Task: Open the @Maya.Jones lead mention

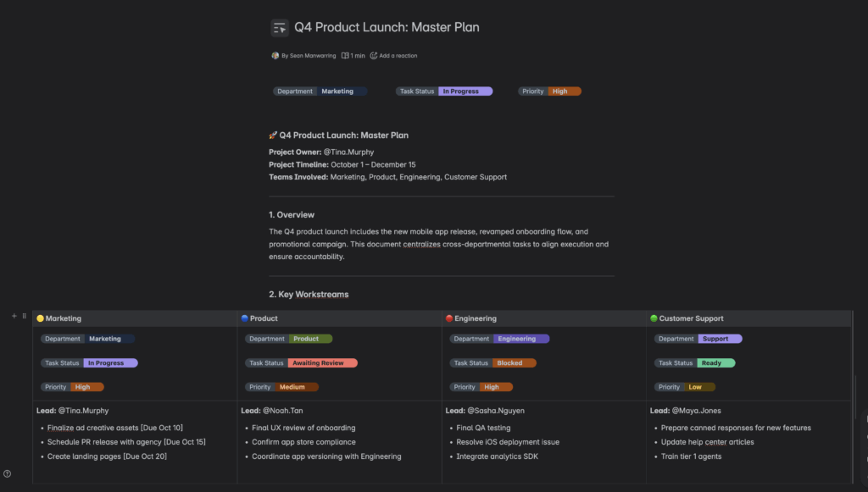Action: coord(697,411)
